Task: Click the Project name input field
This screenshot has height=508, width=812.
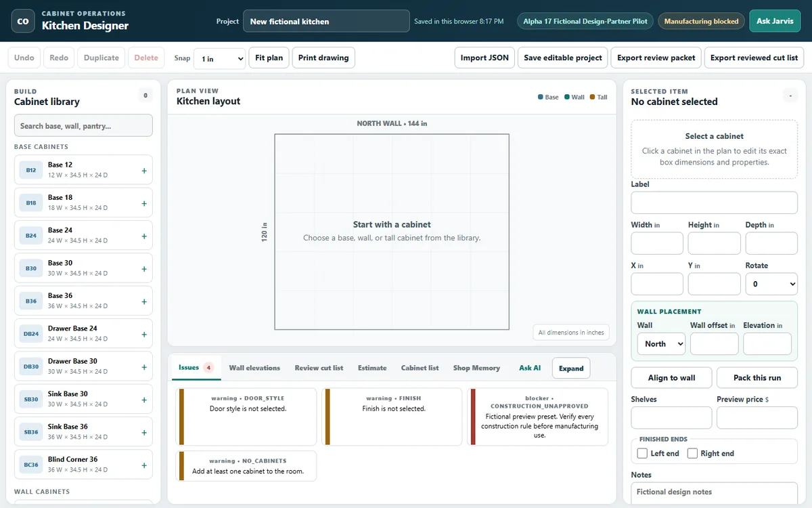Action: point(326,21)
